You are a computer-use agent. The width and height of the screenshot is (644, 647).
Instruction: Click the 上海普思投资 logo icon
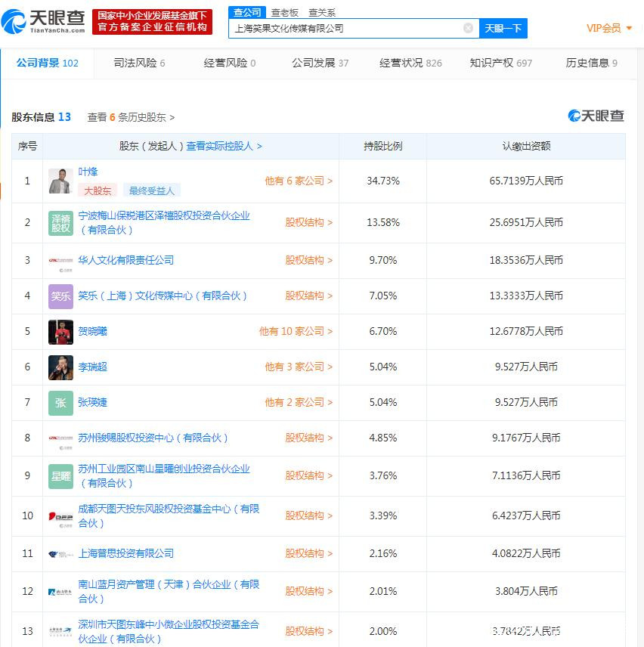coord(60,554)
